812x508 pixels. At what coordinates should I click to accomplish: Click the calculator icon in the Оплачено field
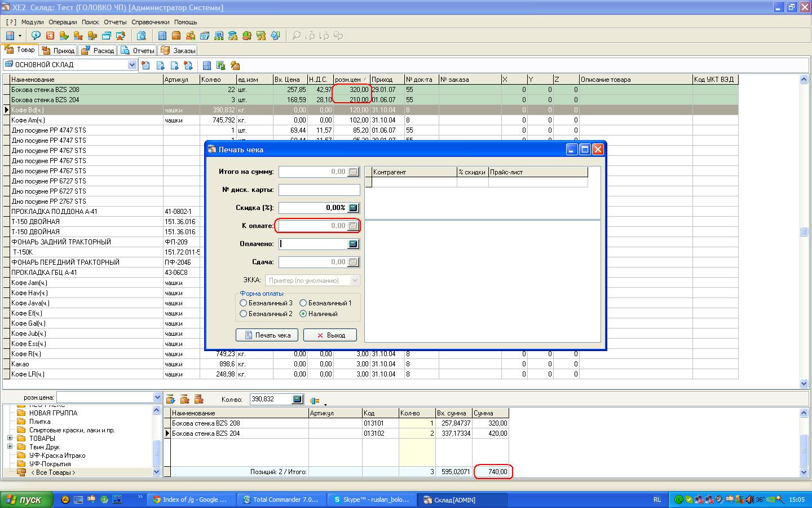(x=353, y=244)
